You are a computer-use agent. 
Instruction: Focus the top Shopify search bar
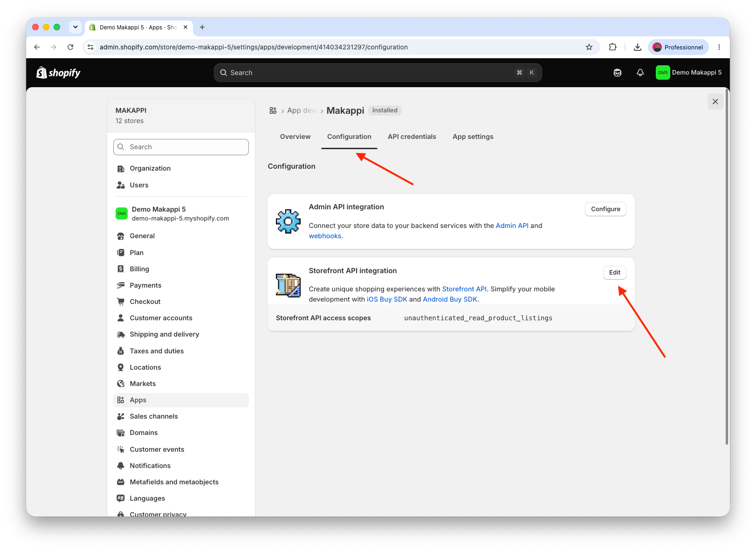point(378,73)
